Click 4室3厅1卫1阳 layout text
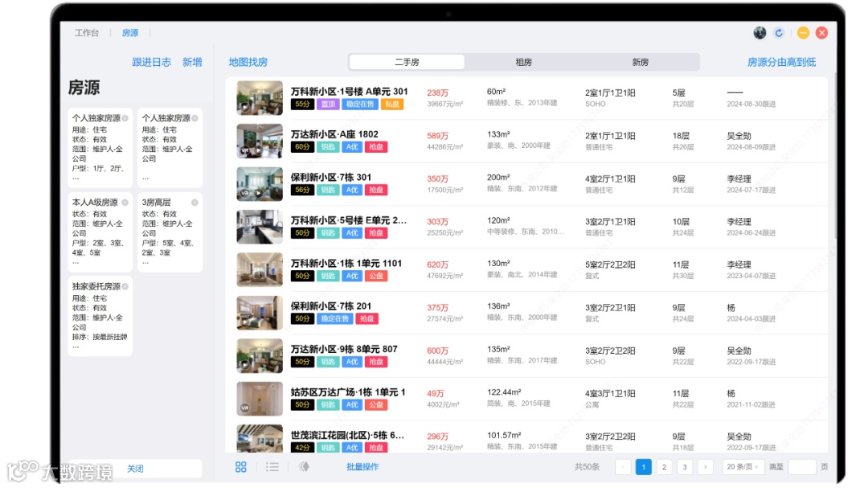The height and width of the screenshot is (488, 868). [610, 394]
